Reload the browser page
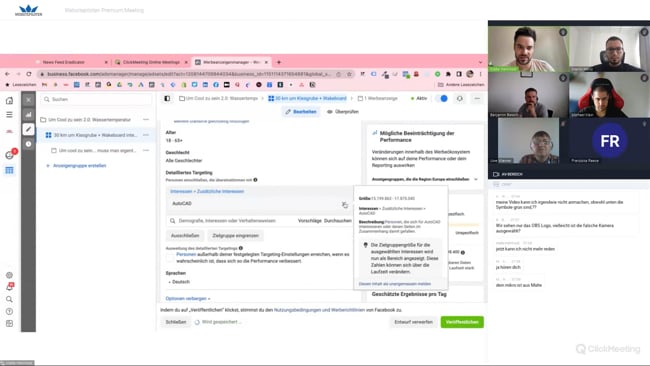 [x=29, y=74]
